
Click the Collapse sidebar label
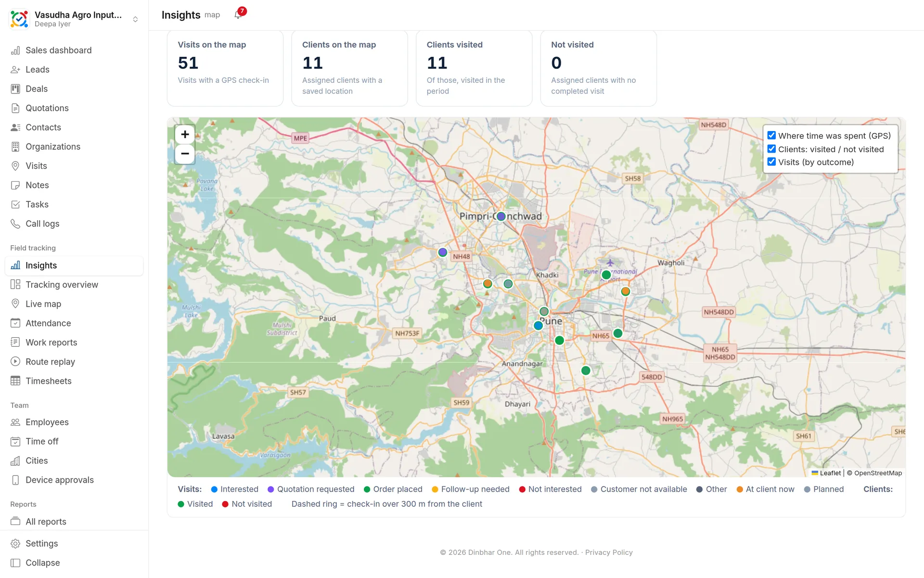click(x=43, y=563)
